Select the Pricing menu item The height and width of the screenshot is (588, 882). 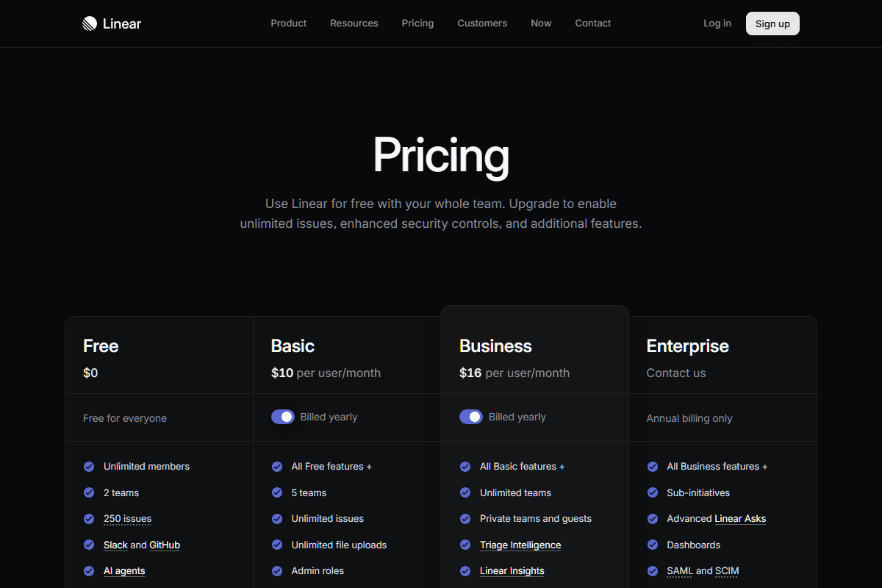[417, 23]
